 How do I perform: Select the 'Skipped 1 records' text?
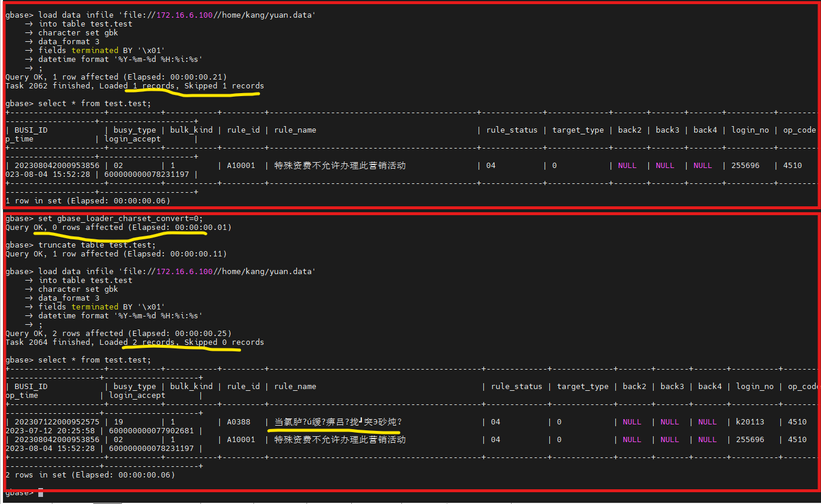tap(224, 86)
